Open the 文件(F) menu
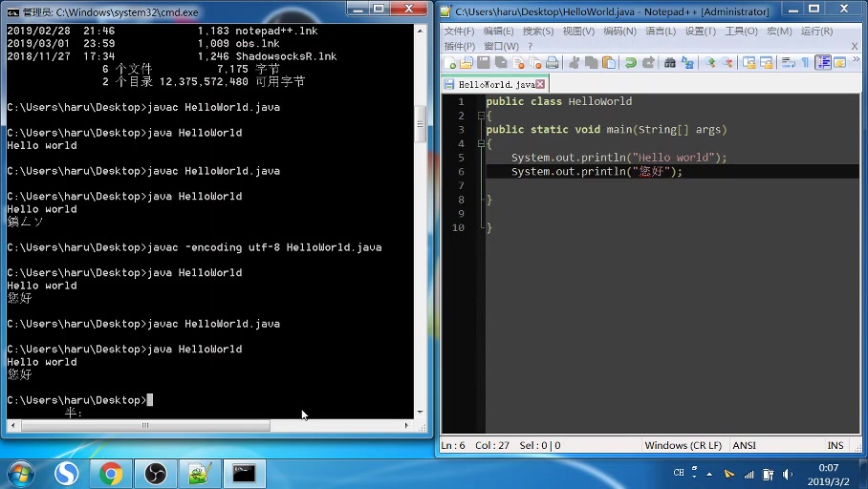This screenshot has width=868, height=489. [x=459, y=31]
